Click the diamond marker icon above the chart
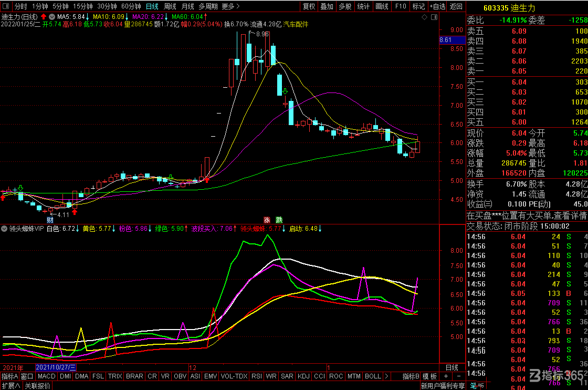This screenshot has height=390, width=588. point(425,17)
